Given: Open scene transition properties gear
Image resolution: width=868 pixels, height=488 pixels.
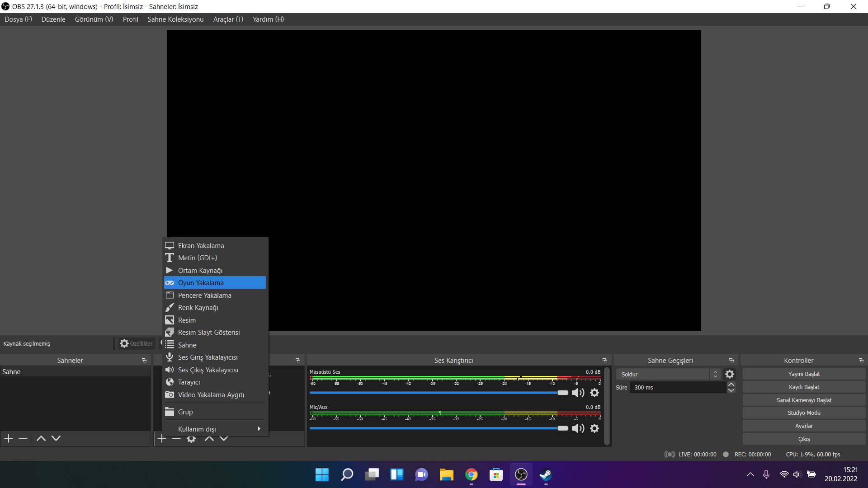Looking at the screenshot, I should point(730,374).
